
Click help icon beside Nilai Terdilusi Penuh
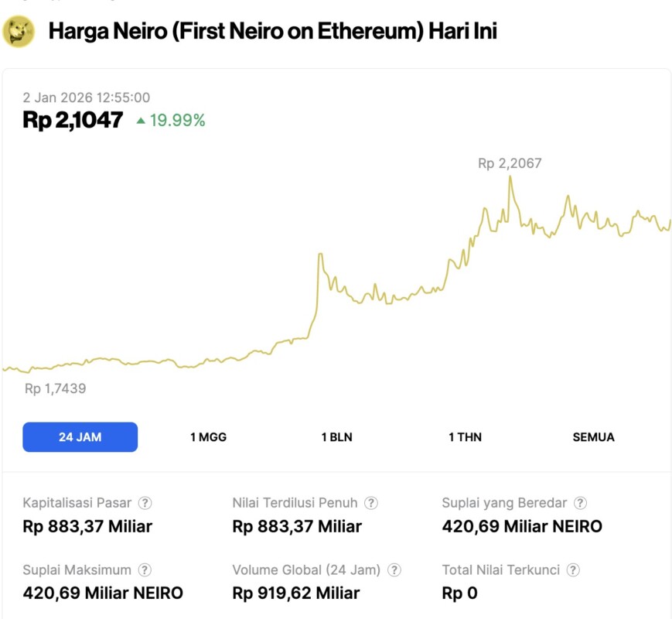[371, 503]
